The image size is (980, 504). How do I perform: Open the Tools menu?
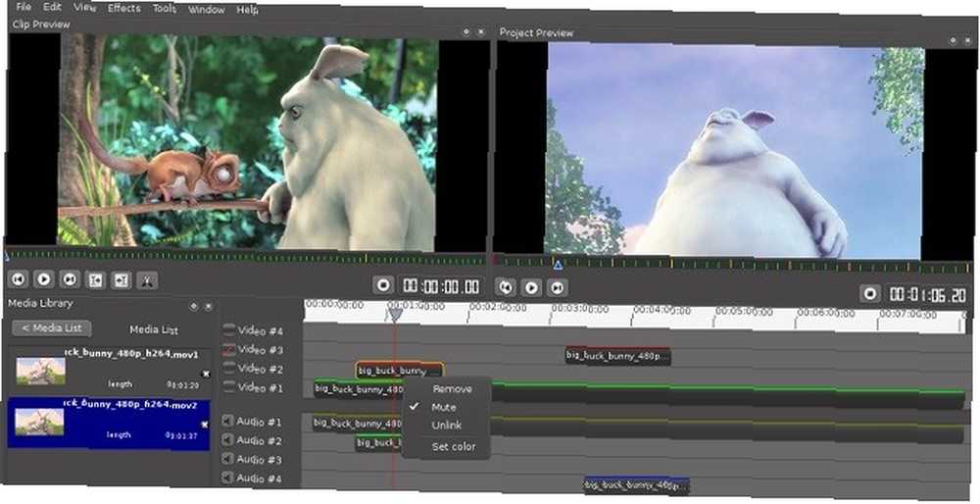[x=165, y=9]
